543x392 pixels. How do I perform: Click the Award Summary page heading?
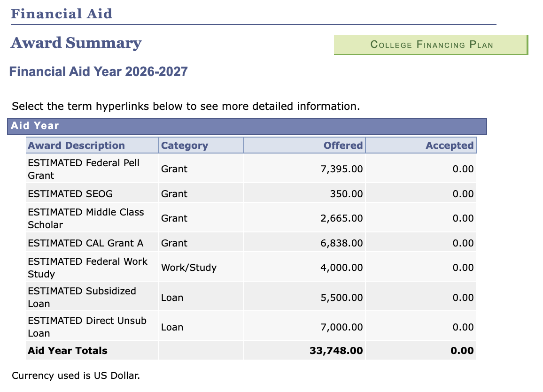coord(76,43)
